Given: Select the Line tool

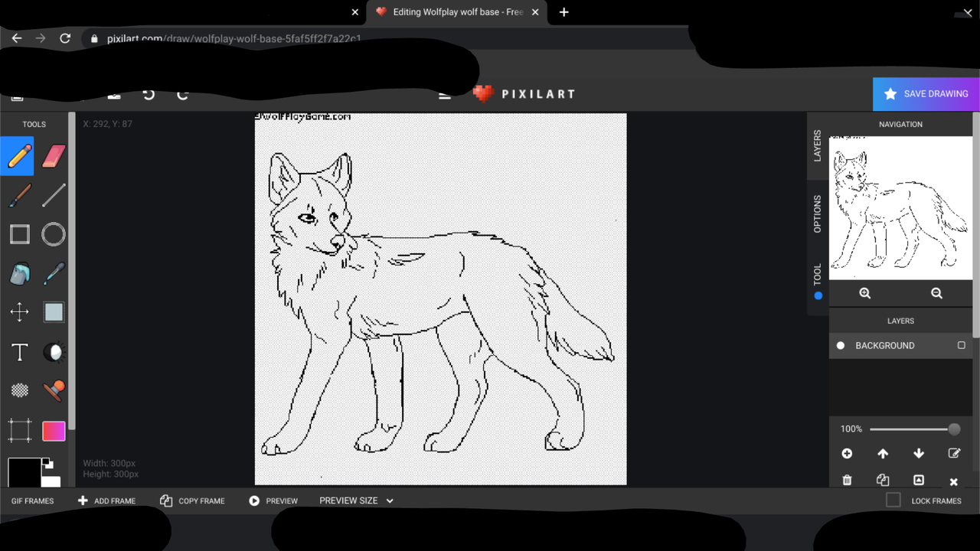Looking at the screenshot, I should click(54, 195).
